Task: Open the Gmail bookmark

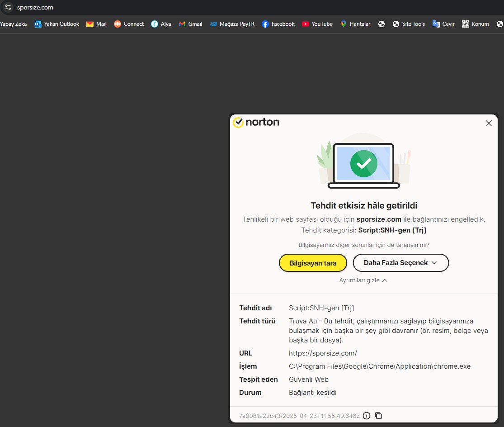Action: 190,24
